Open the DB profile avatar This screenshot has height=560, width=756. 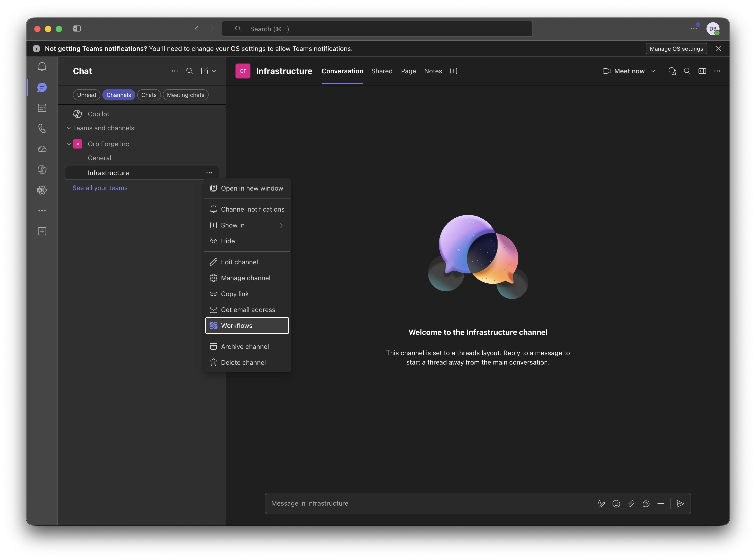(713, 29)
